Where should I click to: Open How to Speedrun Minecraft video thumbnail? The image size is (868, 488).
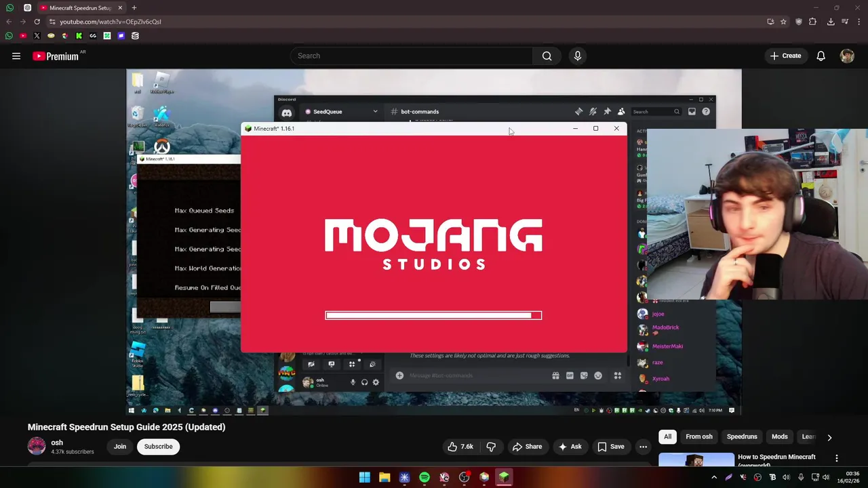696,460
